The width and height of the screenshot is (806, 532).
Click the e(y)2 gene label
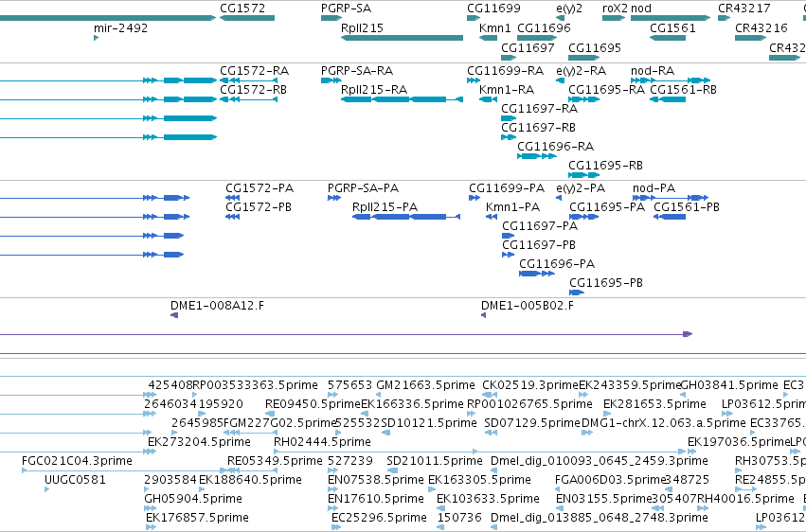(569, 9)
